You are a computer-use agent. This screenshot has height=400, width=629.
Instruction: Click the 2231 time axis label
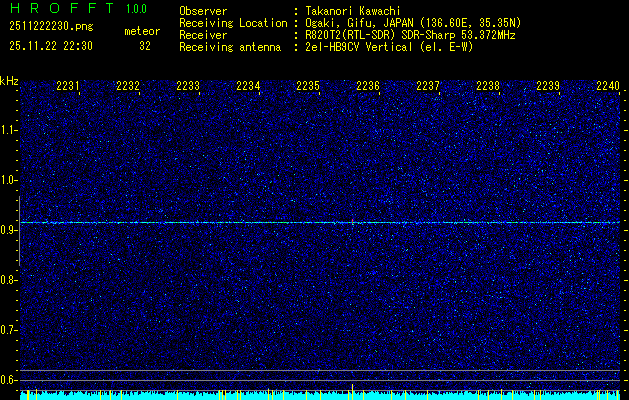pos(68,86)
